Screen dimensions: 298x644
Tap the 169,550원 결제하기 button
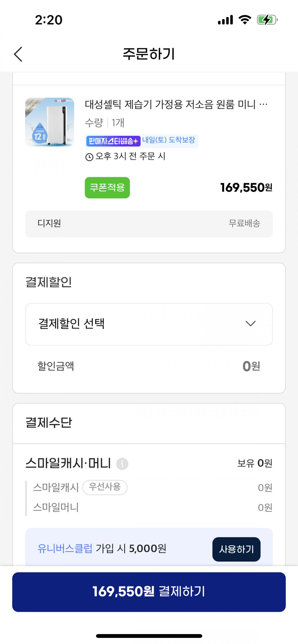pos(149,592)
